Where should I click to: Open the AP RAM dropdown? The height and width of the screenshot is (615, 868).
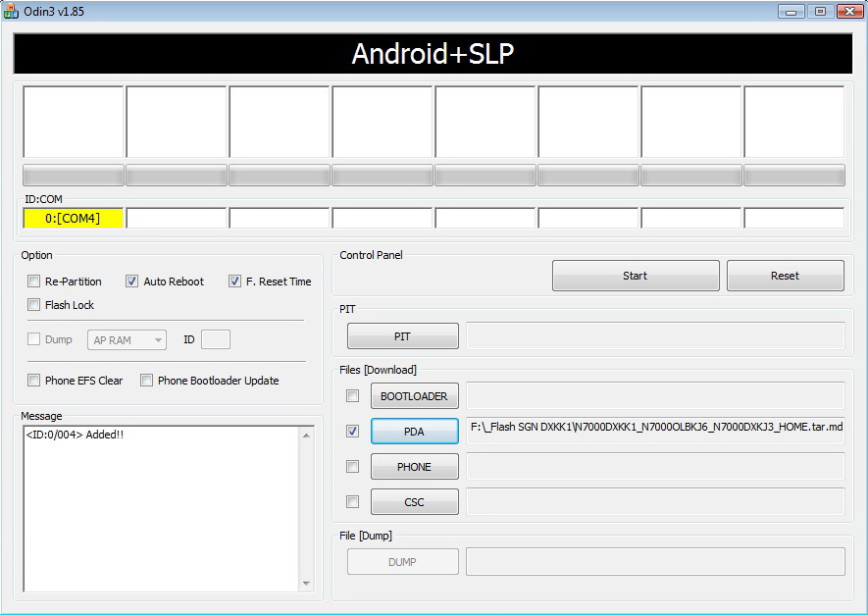(127, 340)
